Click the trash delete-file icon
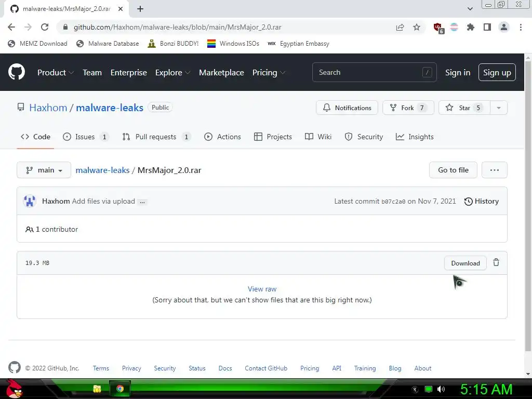 pos(496,262)
